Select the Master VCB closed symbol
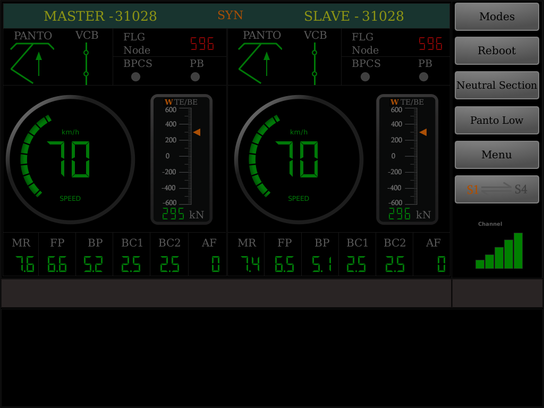Viewport: 544px width, 408px height. pyautogui.click(x=86, y=63)
